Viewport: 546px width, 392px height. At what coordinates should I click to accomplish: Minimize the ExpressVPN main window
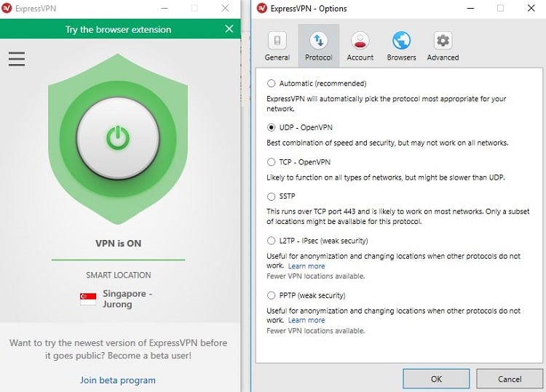click(x=165, y=8)
